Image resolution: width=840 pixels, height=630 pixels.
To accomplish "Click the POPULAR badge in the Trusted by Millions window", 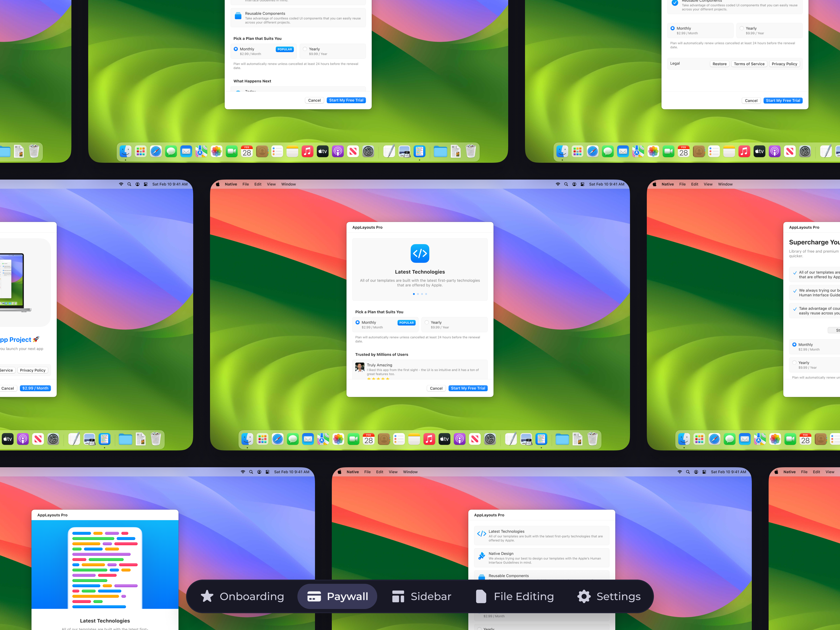I will (406, 323).
